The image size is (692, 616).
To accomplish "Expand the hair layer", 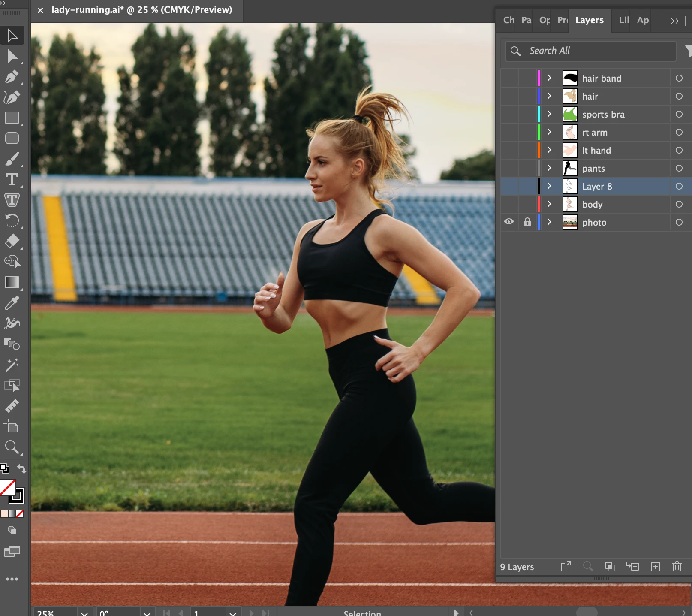I will [549, 96].
